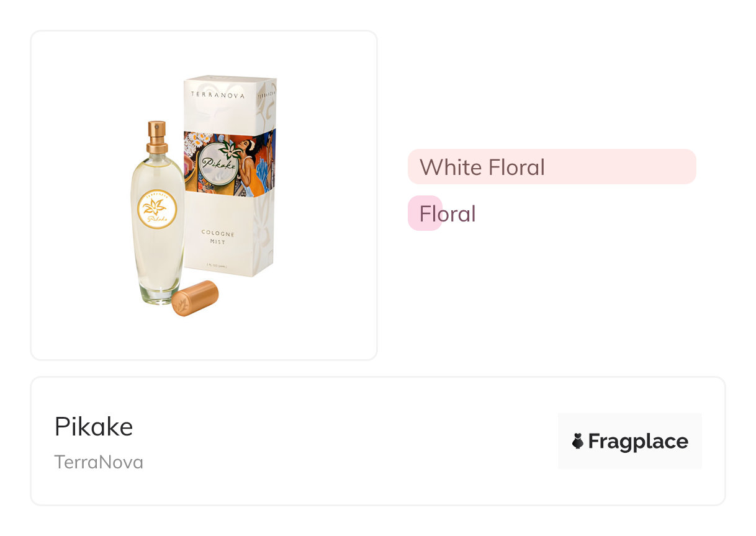Click the copper bottle cap on the ground

click(x=195, y=298)
